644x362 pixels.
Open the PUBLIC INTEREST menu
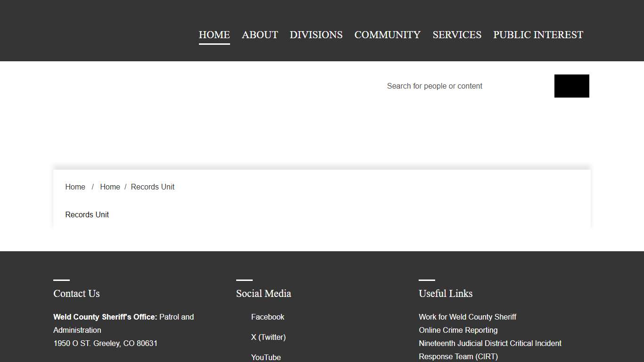(538, 35)
